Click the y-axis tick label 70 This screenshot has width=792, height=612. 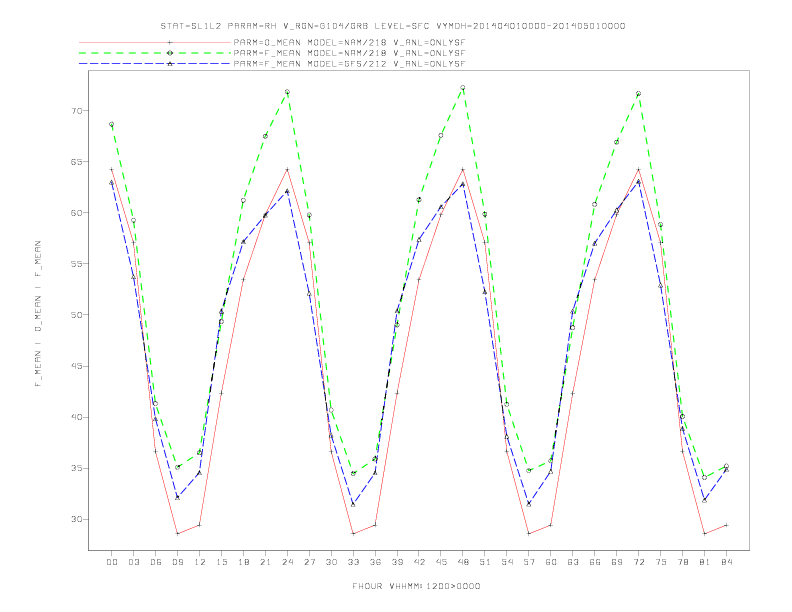tap(76, 111)
